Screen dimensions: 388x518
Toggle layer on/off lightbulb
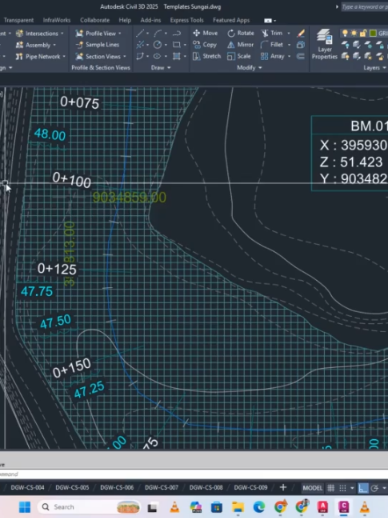tap(345, 33)
